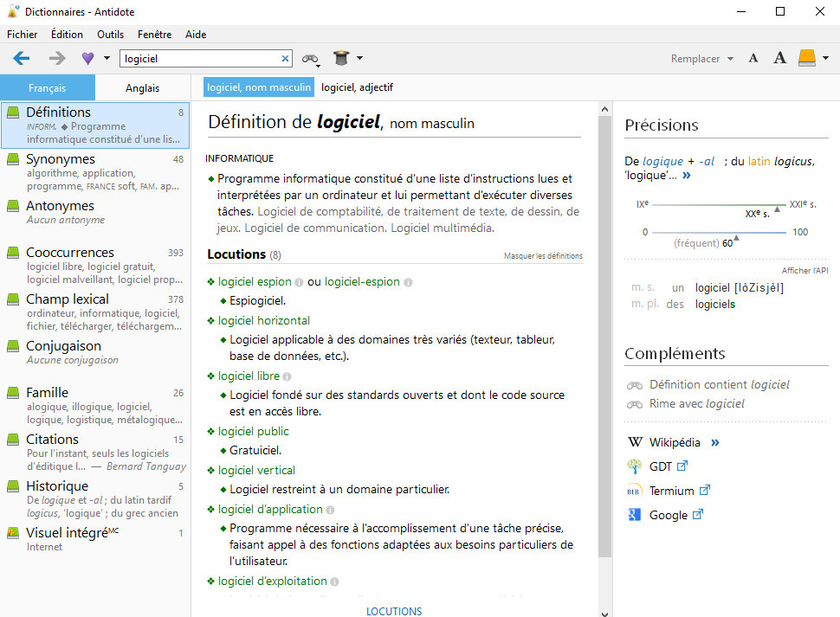Viewport: 840px width, 617px height.
Task: Click the 'logiciel vertical' locution link
Action: tap(256, 471)
